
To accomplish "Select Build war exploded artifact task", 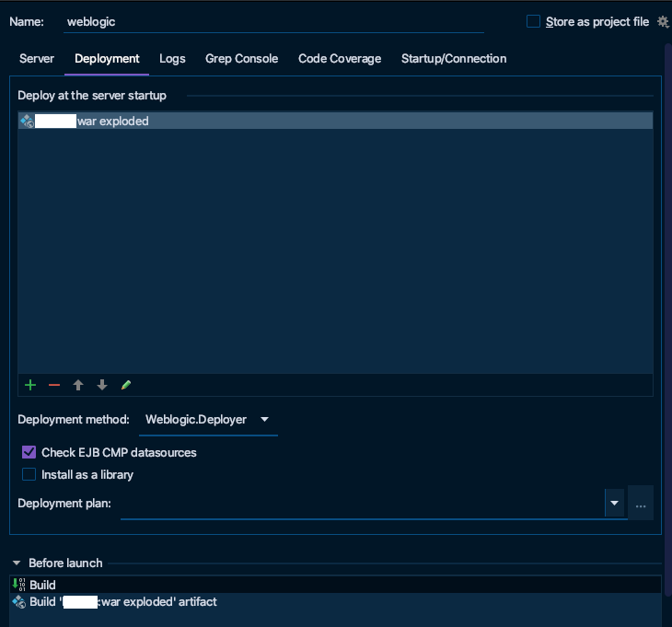I will [x=336, y=602].
